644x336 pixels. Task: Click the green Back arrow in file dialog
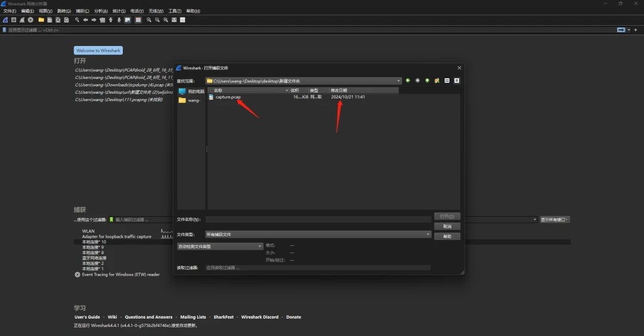408,81
